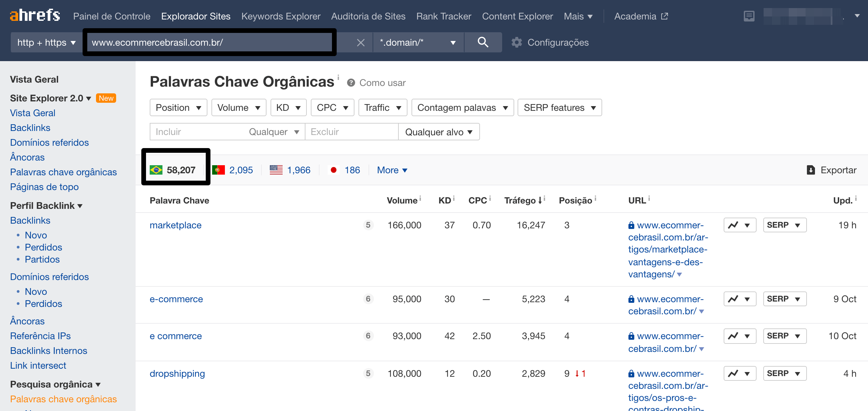Click the info icon beside Upd. header

click(x=856, y=198)
